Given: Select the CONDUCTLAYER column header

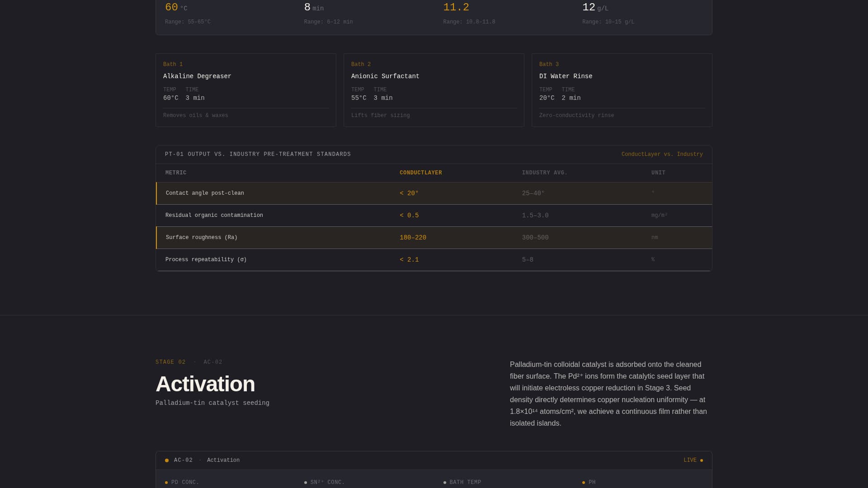Looking at the screenshot, I should click(420, 173).
